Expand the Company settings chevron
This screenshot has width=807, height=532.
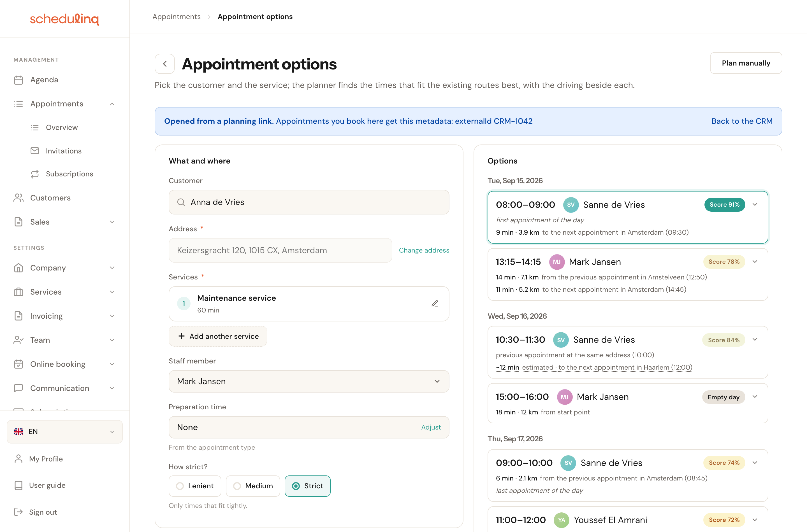112,268
